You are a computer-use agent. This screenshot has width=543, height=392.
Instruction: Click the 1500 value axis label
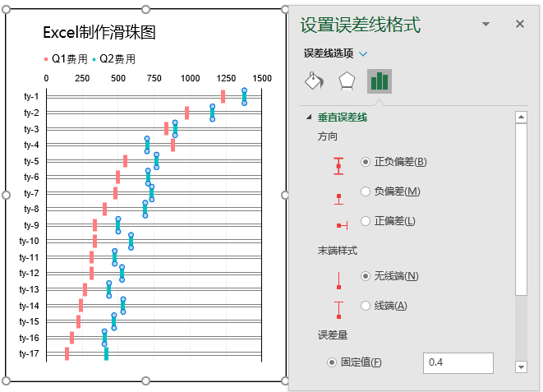[262, 78]
